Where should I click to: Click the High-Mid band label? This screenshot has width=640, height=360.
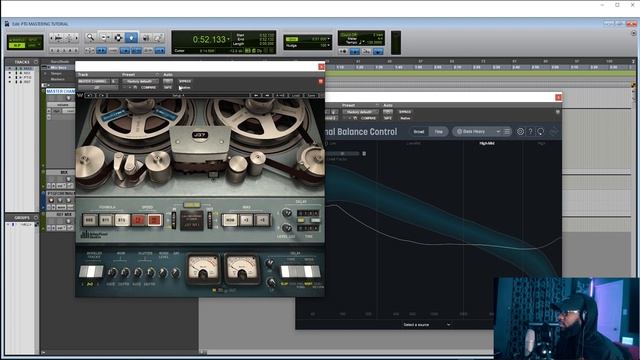[x=487, y=143]
